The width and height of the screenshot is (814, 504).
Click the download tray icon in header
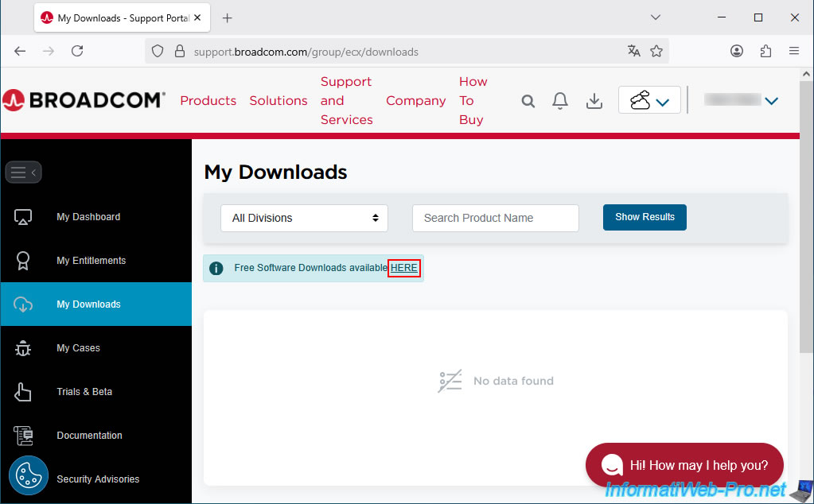pyautogui.click(x=594, y=101)
